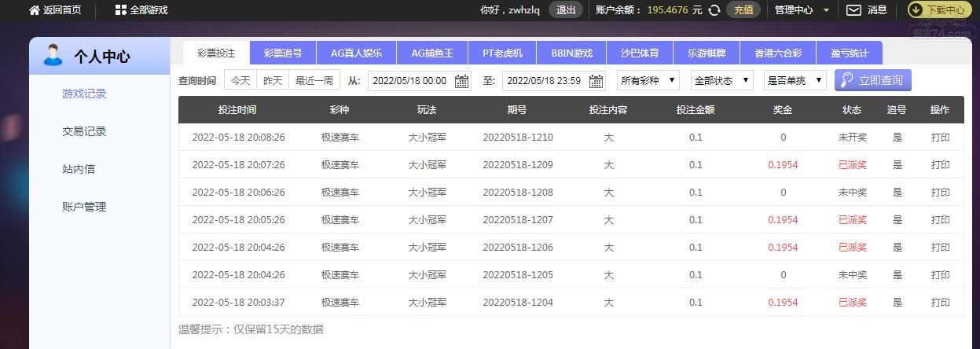Click the 温馨提示 notice about 15 days data

click(x=251, y=329)
